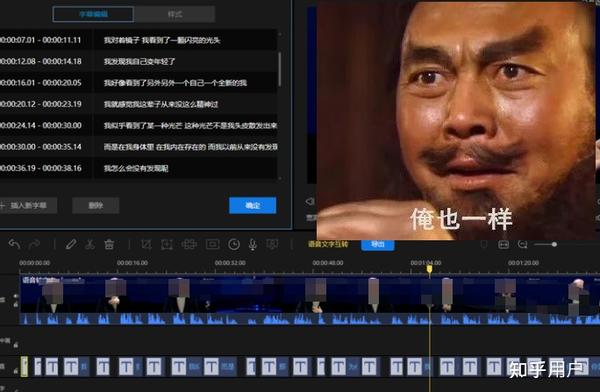600x392 pixels.
Task: Click ruler timestamp 00:00:32.00
Action: 230,263
